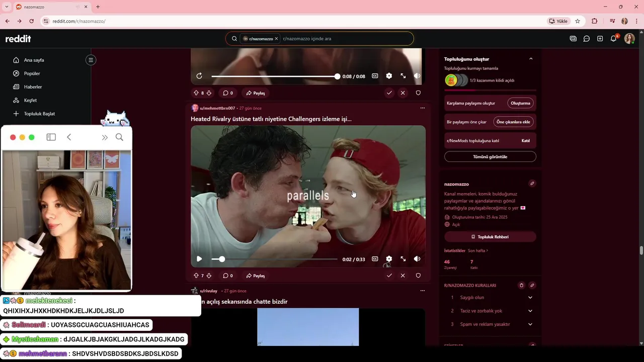Enter fullscreen on the top video
This screenshot has height=362, width=644.
[x=403, y=76]
